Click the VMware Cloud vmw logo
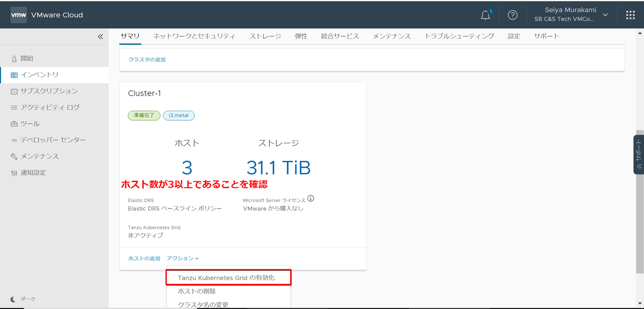This screenshot has height=309, width=644. 19,15
